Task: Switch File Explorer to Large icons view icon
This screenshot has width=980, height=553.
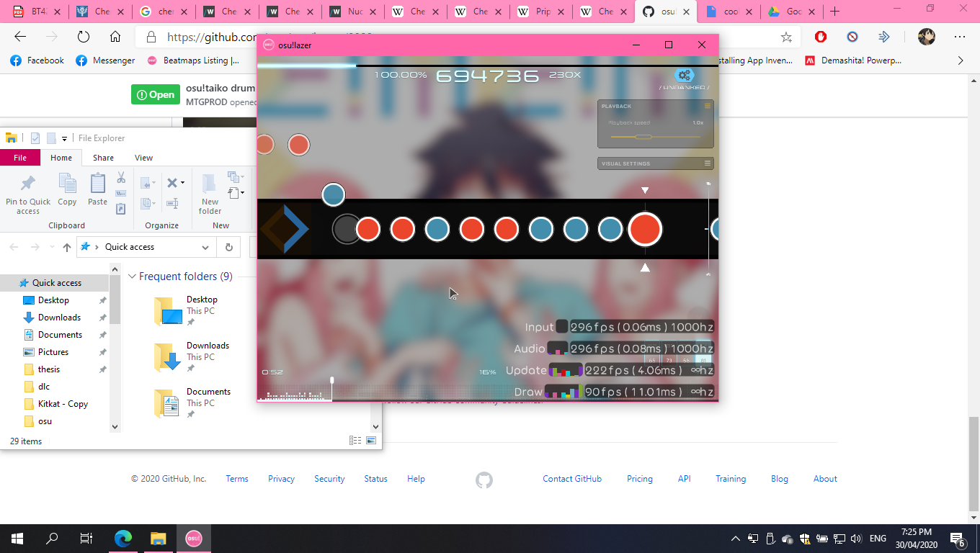Action: [x=371, y=441]
